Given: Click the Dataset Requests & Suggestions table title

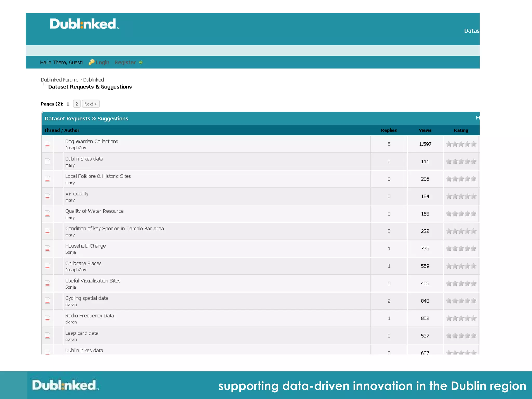Looking at the screenshot, I should coord(87,118).
